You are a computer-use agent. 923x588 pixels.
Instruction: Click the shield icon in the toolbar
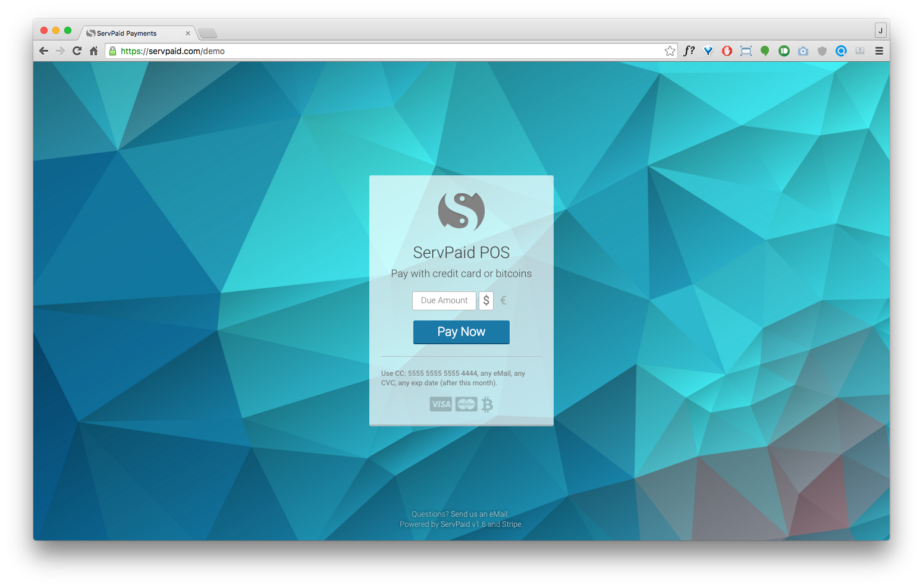pyautogui.click(x=822, y=51)
